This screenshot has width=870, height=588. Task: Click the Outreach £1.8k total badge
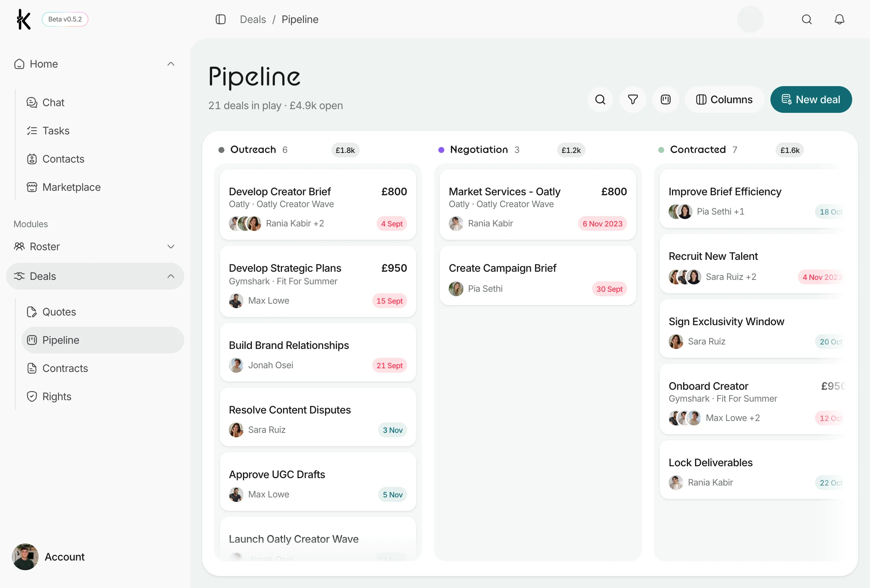345,150
